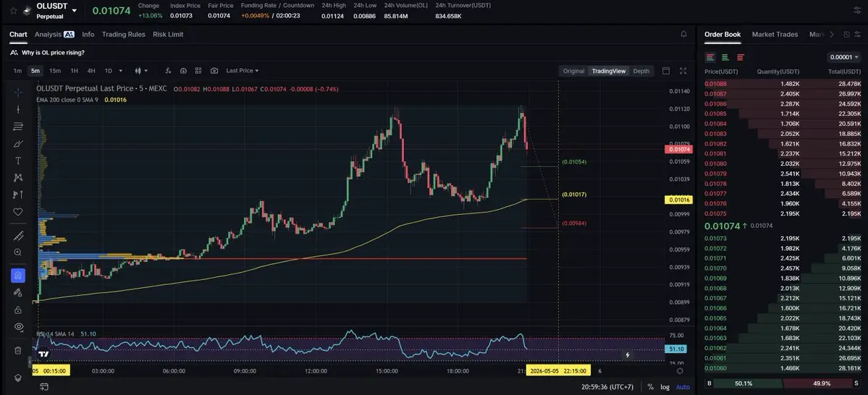Open the chart patterns tool
The width and height of the screenshot is (868, 395).
[17, 177]
